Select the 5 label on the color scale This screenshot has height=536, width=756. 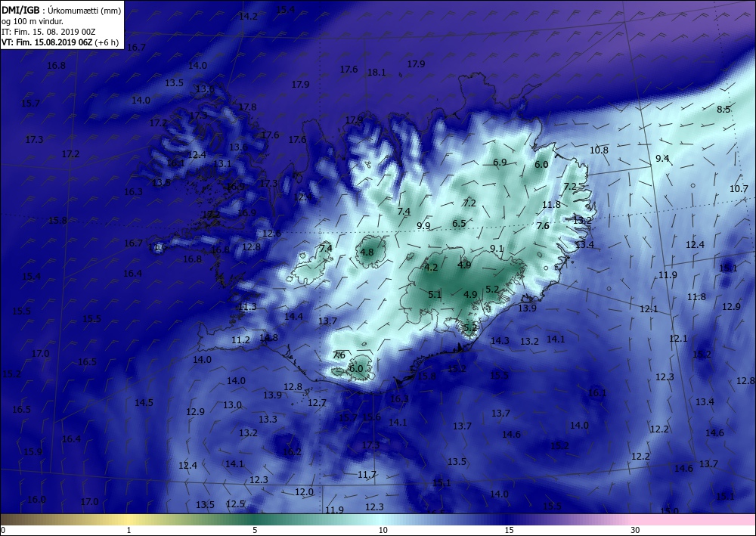click(x=255, y=531)
